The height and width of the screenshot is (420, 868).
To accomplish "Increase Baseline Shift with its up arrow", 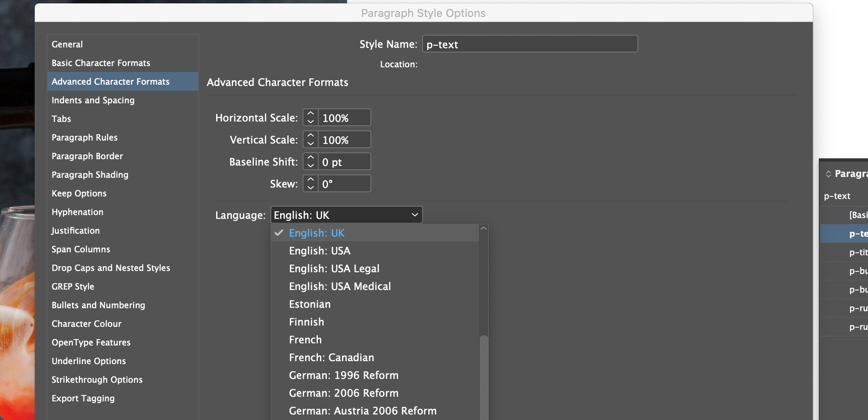I will pyautogui.click(x=311, y=157).
